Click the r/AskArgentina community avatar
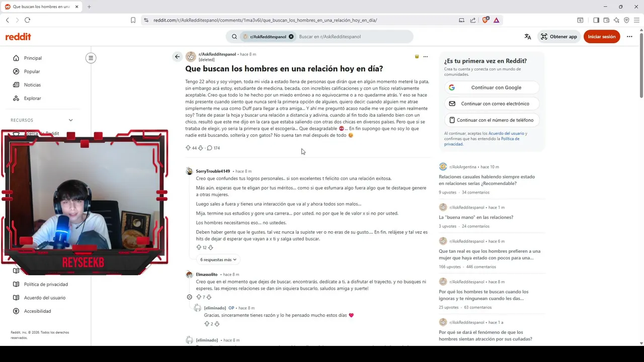This screenshot has width=644, height=362. point(443,166)
